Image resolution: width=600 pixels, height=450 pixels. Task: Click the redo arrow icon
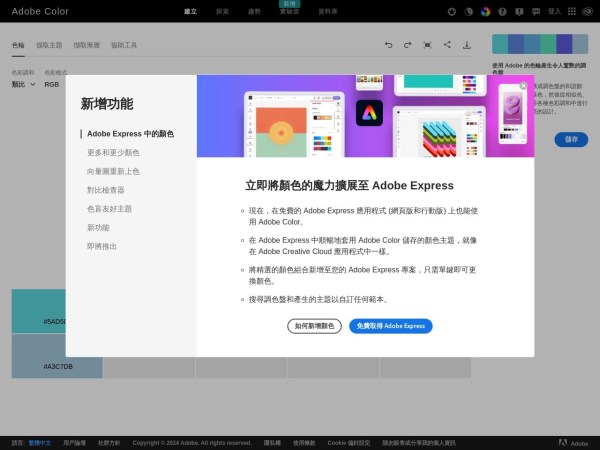[408, 45]
